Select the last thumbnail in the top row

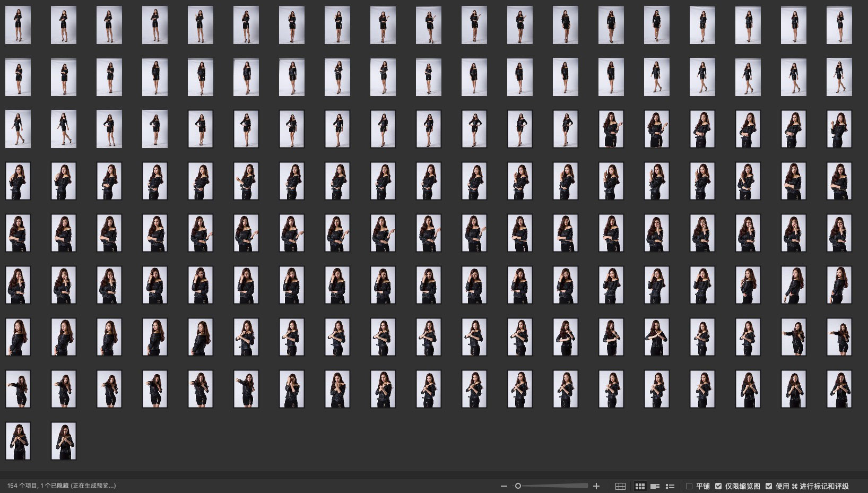(839, 25)
